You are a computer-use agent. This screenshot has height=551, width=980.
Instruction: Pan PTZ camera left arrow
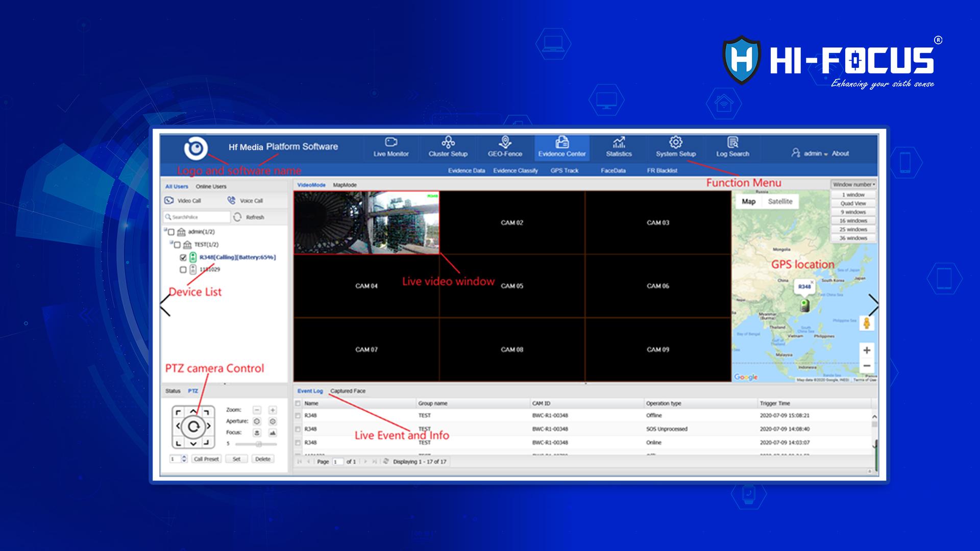[178, 426]
